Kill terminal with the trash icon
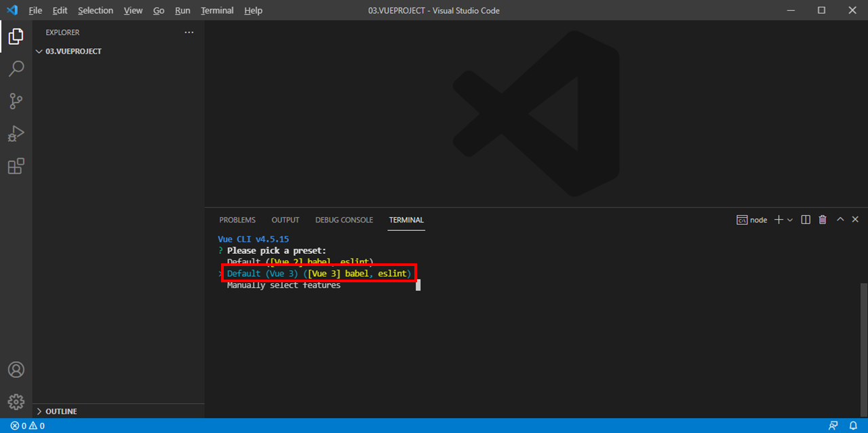This screenshot has width=868, height=433. pos(823,220)
